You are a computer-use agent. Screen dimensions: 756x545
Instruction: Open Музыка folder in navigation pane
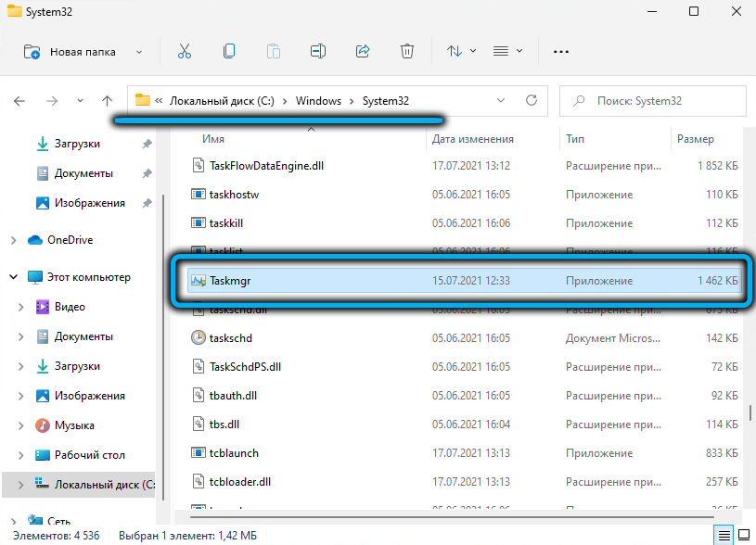coord(74,425)
